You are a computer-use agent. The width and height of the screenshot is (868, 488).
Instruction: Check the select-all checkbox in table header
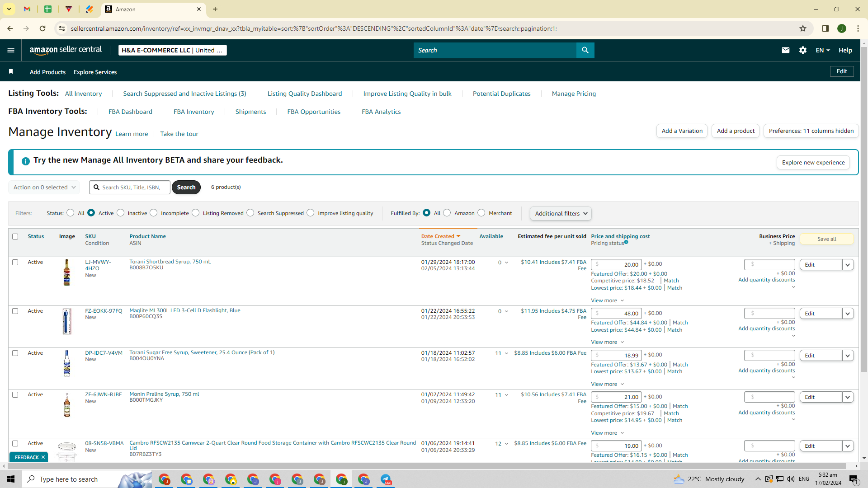tap(15, 236)
